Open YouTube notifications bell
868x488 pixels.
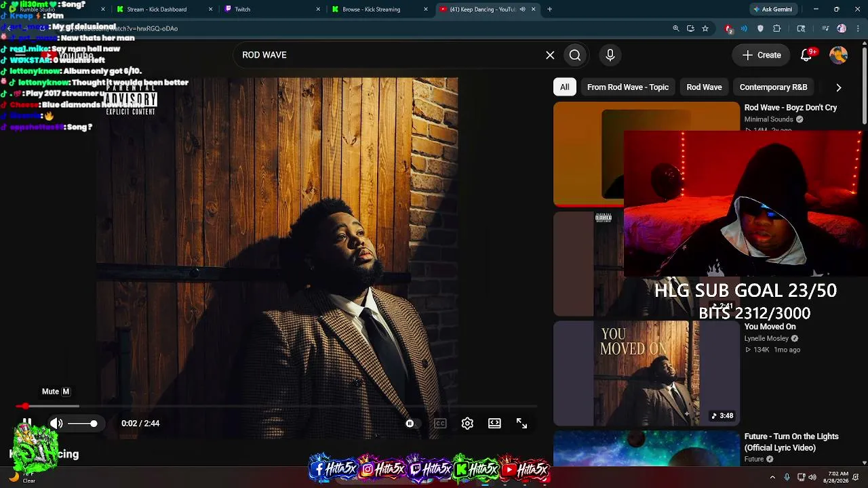point(806,55)
